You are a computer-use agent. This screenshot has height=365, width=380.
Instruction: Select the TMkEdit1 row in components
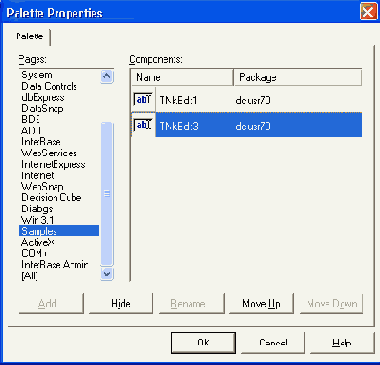[x=247, y=100]
